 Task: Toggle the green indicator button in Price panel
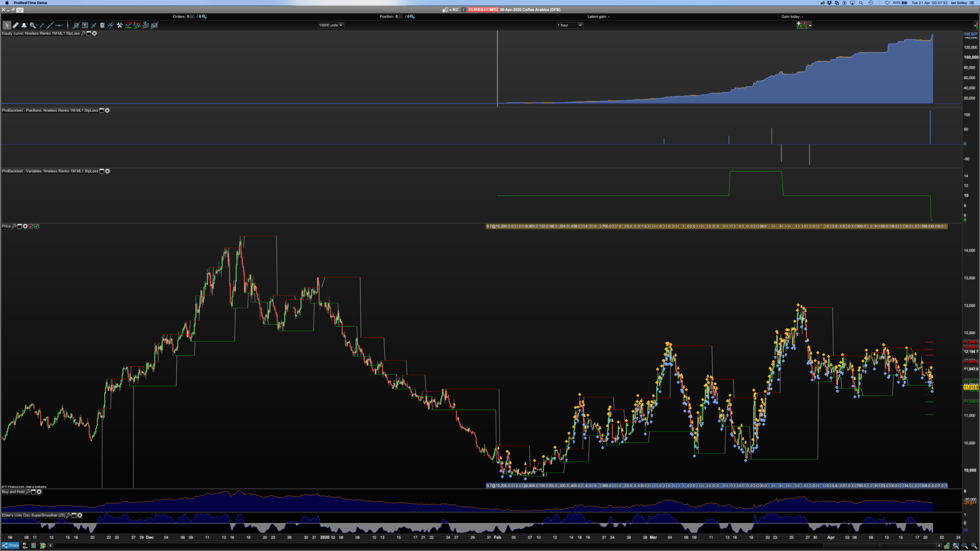(x=37, y=226)
